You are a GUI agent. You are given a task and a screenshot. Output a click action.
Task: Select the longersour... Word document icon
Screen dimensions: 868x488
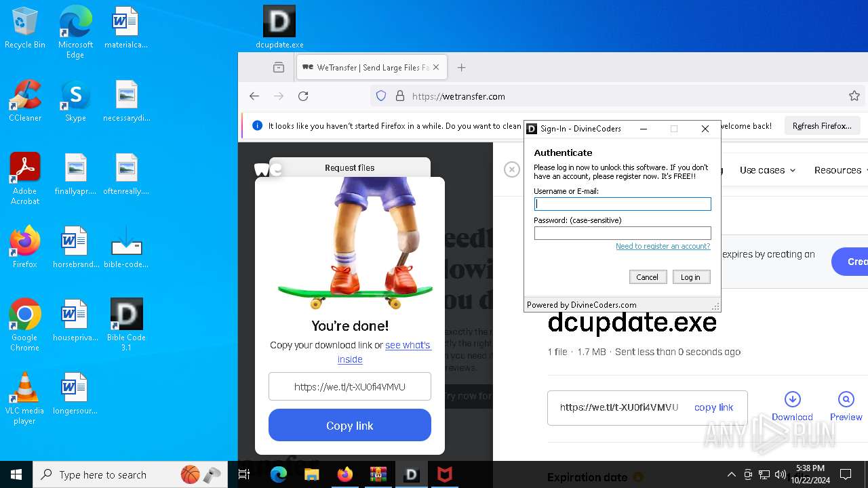point(75,394)
